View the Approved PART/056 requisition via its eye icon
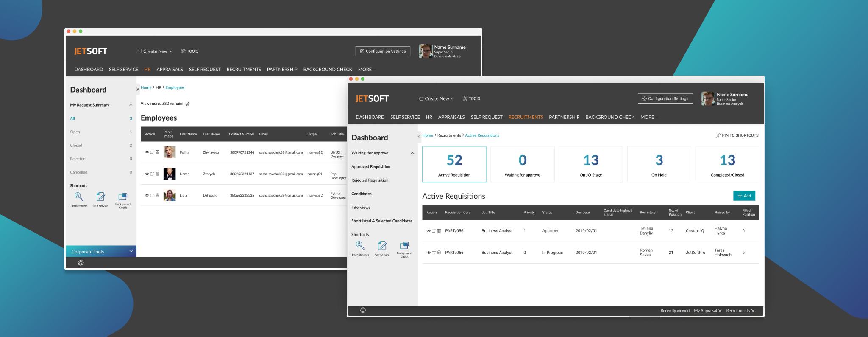Screen dimensions: 868x337 pos(428,231)
